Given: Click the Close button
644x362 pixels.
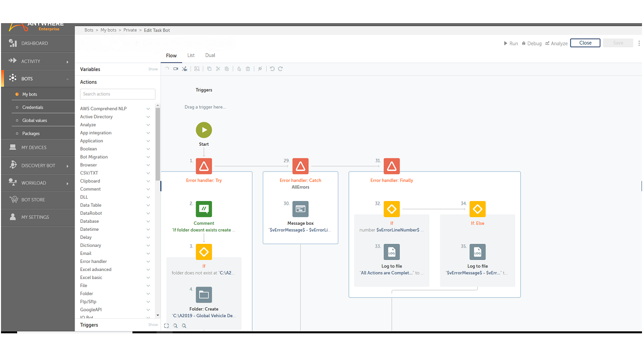Looking at the screenshot, I should pyautogui.click(x=585, y=43).
